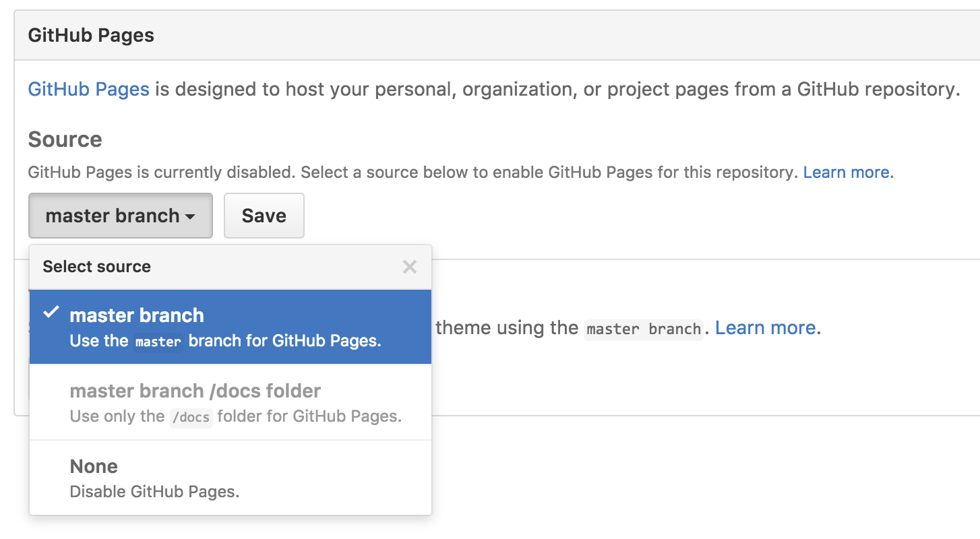
Task: Click the GitHub Pages panel header title
Action: 91,35
